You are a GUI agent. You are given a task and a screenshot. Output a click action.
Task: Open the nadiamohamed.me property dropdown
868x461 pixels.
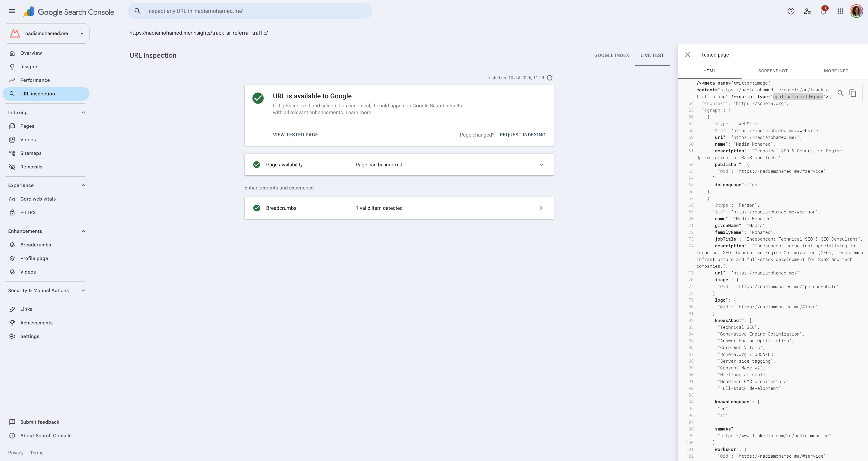tap(46, 33)
